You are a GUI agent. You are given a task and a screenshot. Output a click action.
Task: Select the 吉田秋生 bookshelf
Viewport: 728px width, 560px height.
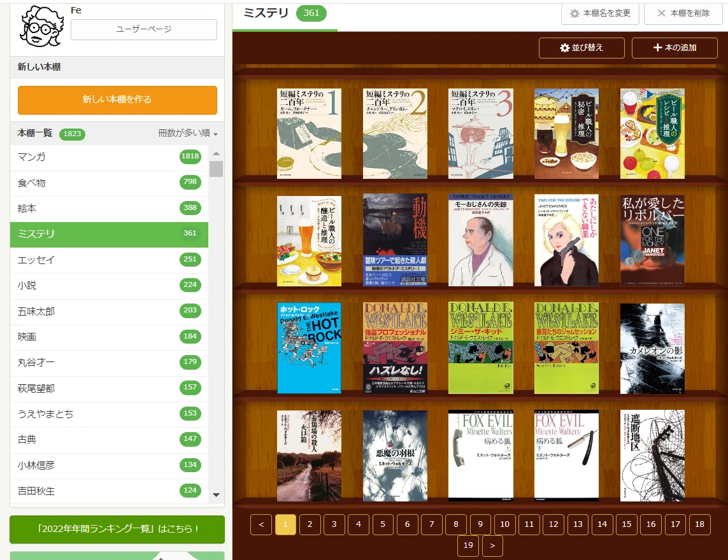pyautogui.click(x=109, y=491)
